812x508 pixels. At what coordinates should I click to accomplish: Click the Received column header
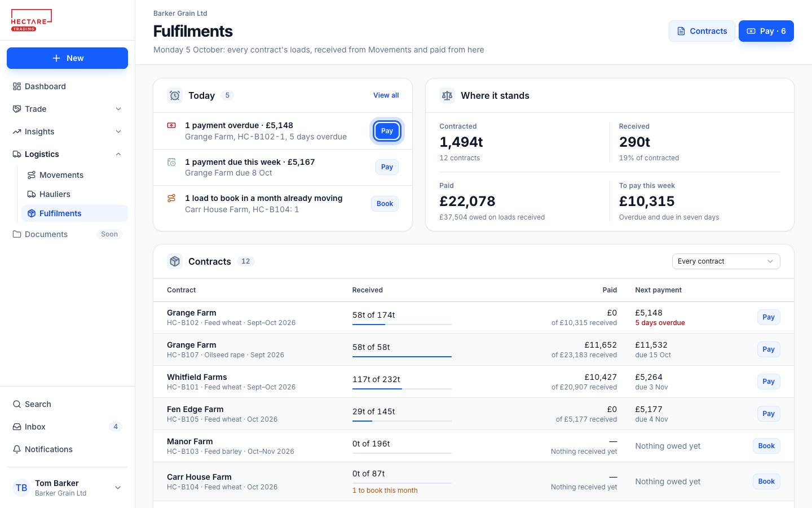tap(368, 290)
